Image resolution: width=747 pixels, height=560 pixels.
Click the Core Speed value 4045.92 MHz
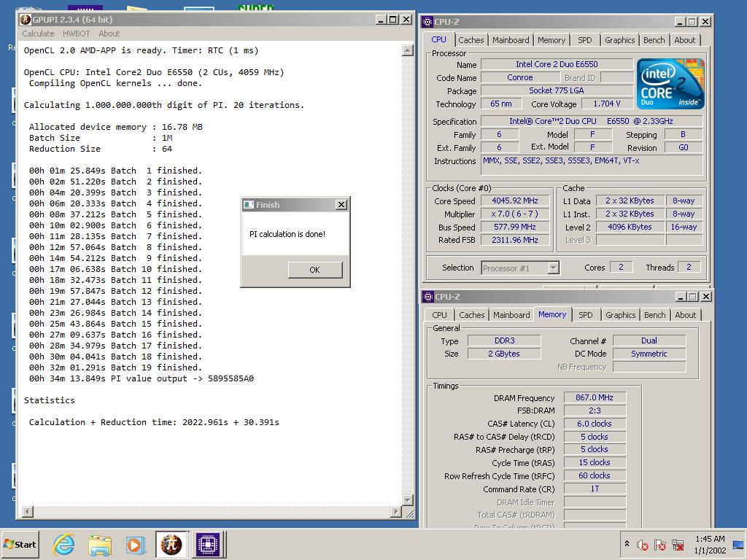pyautogui.click(x=514, y=201)
